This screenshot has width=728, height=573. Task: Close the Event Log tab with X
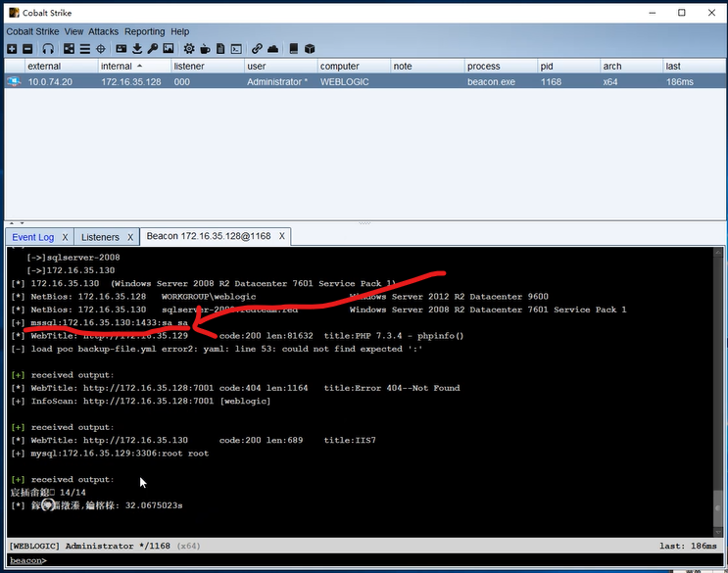click(x=65, y=237)
